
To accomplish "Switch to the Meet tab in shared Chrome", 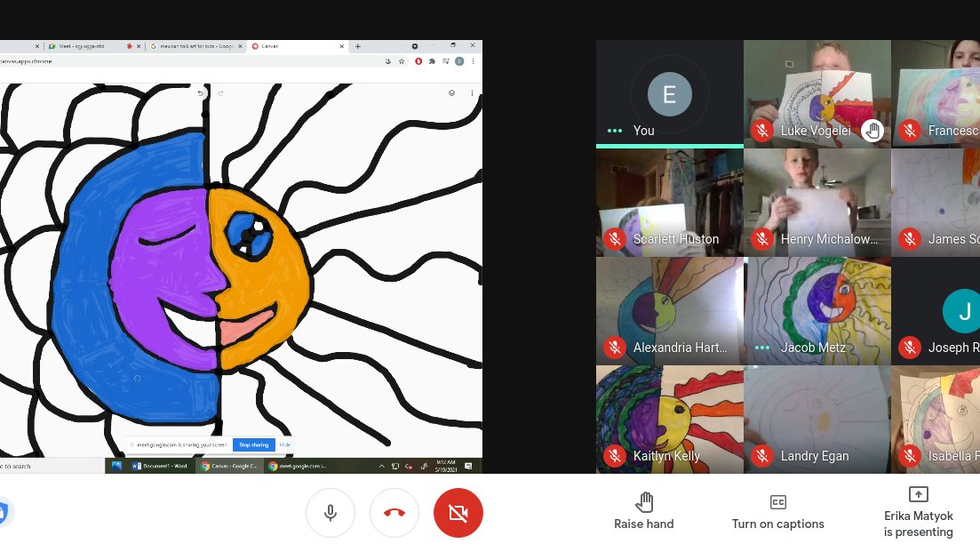I will coord(94,46).
